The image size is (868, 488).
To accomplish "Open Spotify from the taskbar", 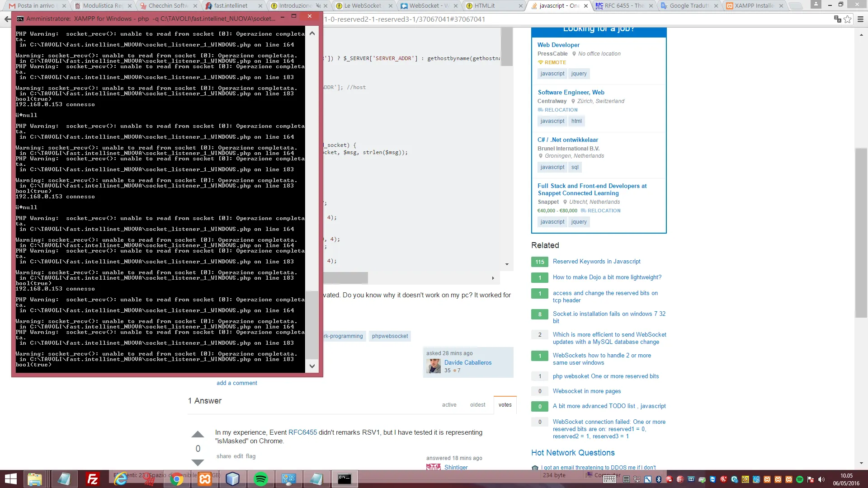I will [261, 479].
